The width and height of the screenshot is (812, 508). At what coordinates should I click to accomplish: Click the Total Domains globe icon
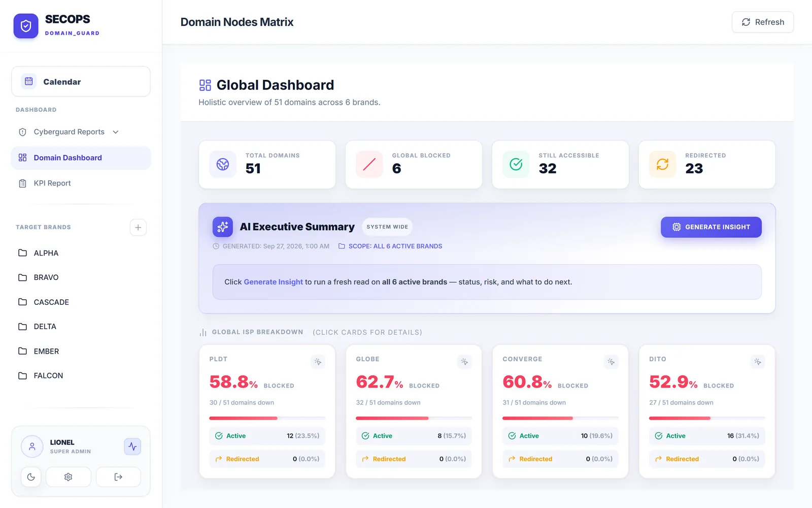point(223,164)
